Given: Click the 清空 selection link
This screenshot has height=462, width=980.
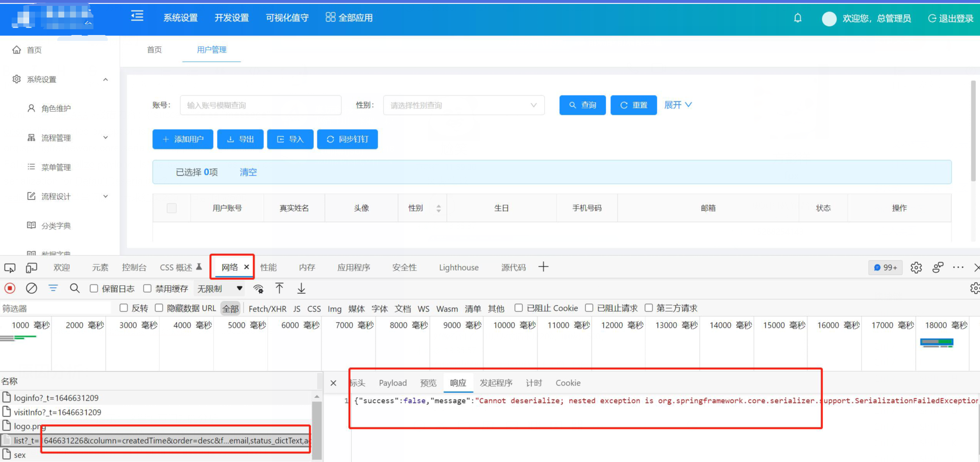Looking at the screenshot, I should [x=248, y=172].
